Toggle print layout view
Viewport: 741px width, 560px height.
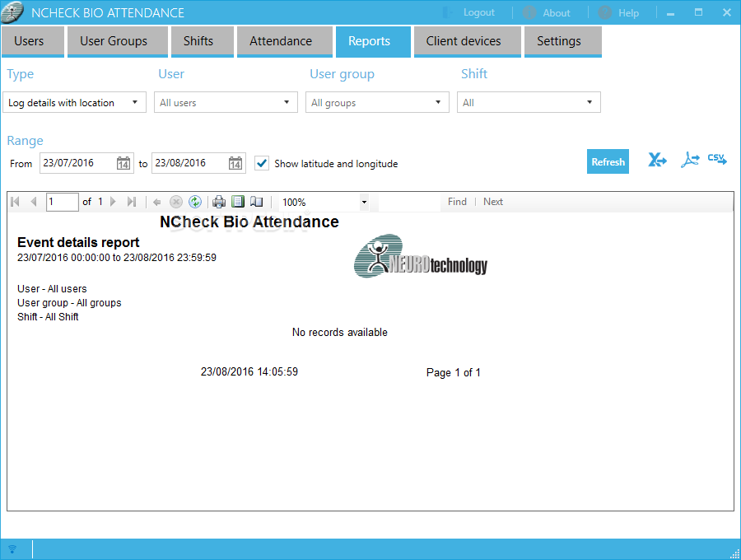click(x=238, y=202)
